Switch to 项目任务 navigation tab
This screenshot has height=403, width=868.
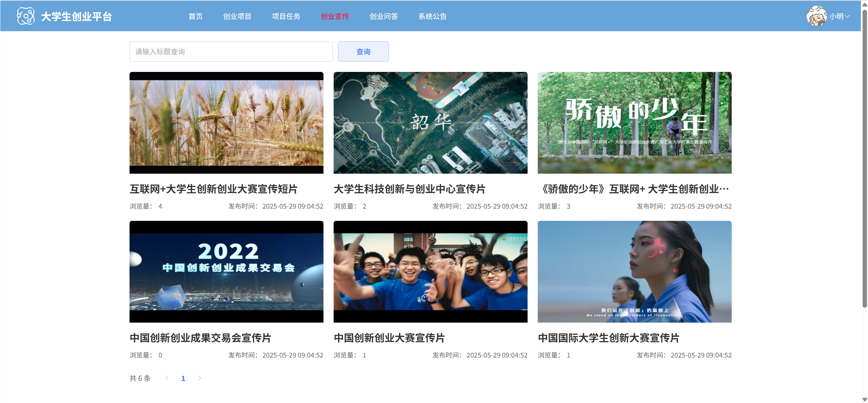pos(286,16)
